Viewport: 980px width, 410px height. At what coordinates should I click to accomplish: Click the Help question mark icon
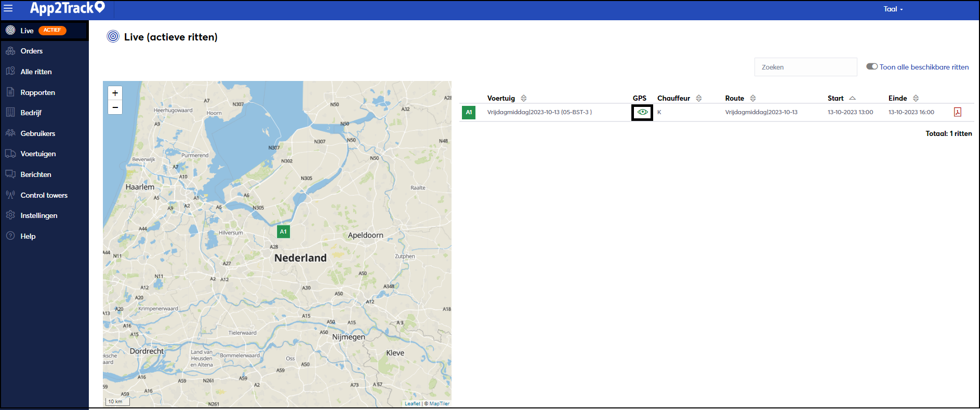pos(10,236)
